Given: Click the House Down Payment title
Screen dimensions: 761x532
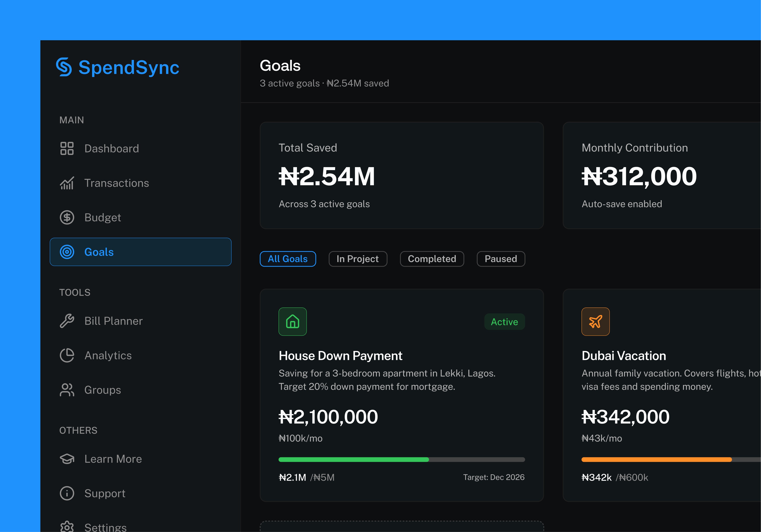Looking at the screenshot, I should [x=340, y=356].
